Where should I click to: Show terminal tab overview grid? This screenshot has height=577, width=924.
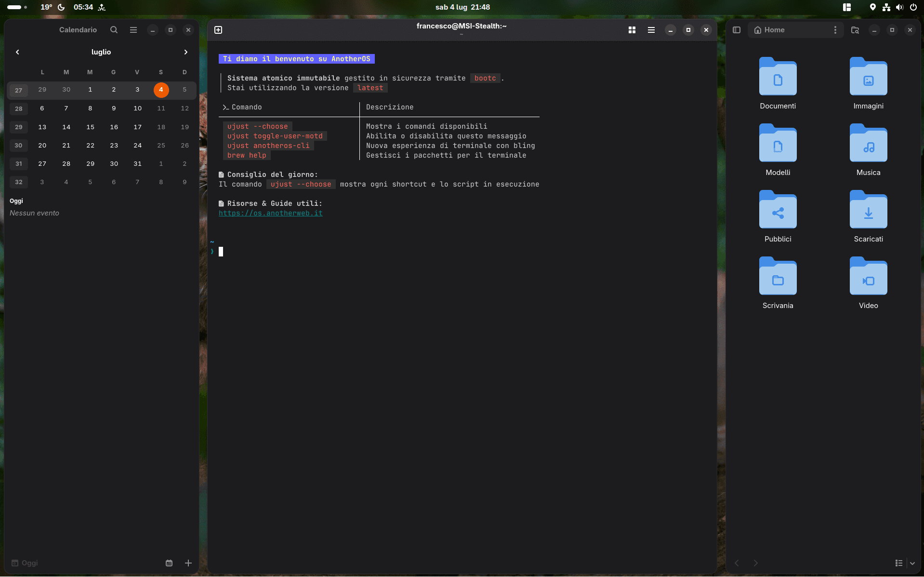(x=632, y=30)
